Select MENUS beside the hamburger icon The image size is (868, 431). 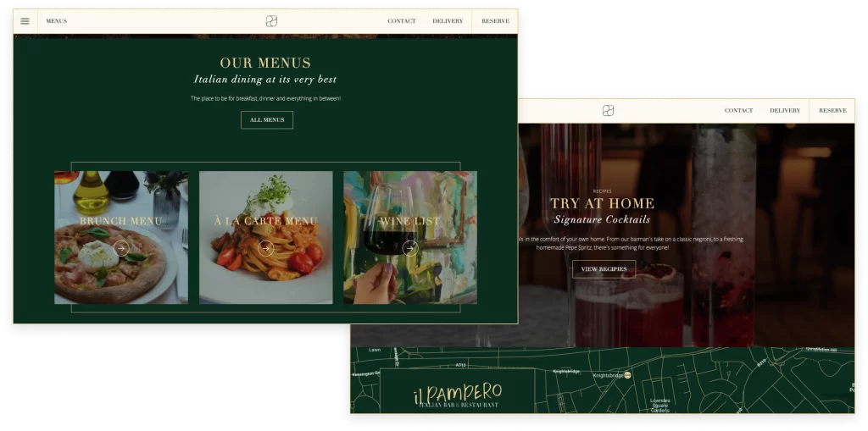coord(57,21)
